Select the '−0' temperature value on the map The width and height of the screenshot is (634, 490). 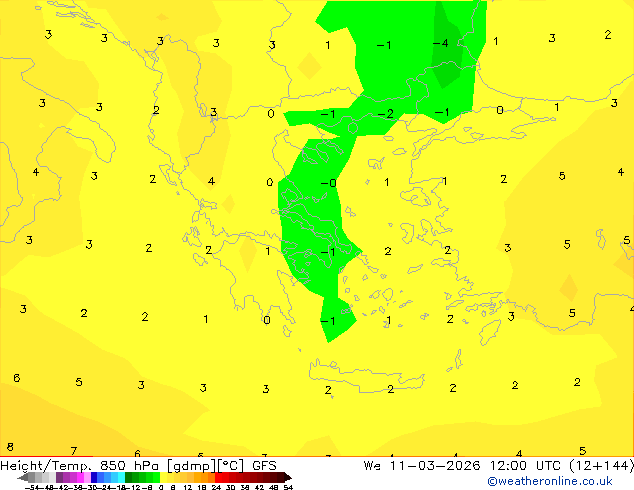point(329,183)
